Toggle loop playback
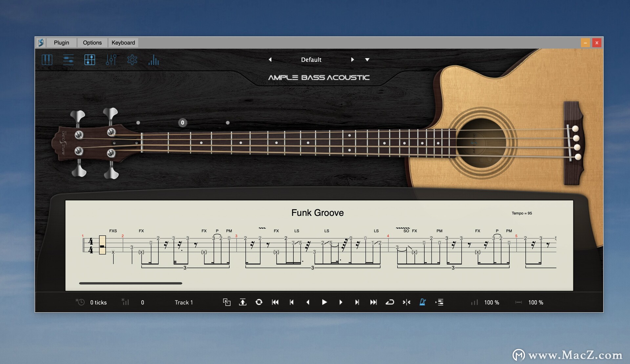This screenshot has height=364, width=630. 390,302
